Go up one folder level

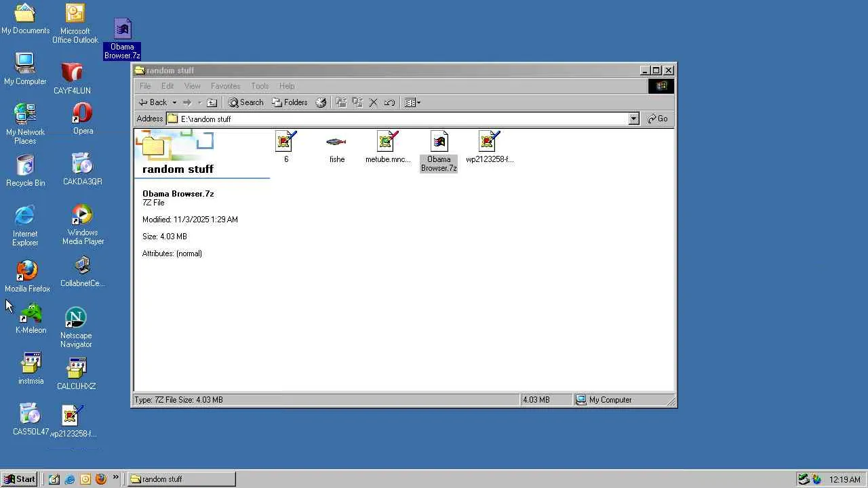[212, 102]
